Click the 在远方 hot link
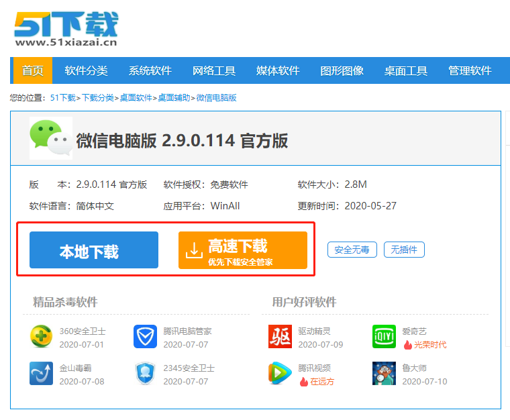The width and height of the screenshot is (510, 420). pyautogui.click(x=322, y=382)
